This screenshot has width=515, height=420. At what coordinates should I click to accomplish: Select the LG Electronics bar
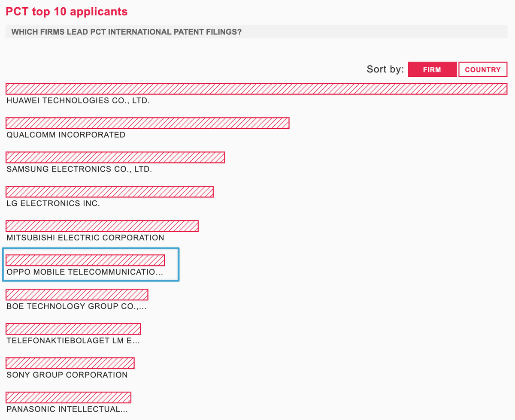pos(109,191)
